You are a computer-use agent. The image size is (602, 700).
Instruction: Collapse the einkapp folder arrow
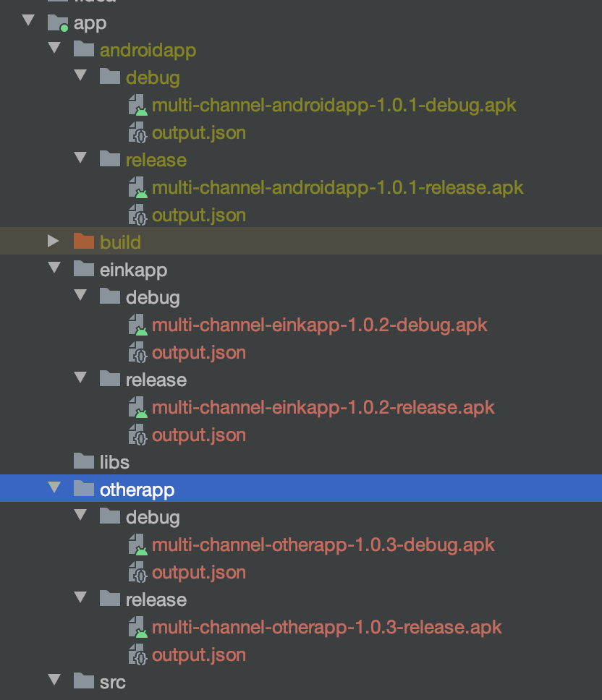(54, 268)
